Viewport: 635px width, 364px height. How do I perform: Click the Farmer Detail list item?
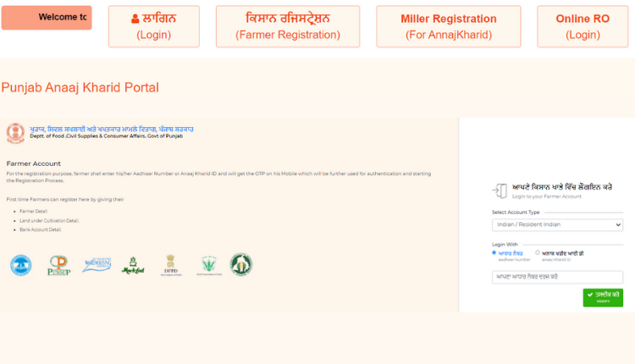coord(34,212)
